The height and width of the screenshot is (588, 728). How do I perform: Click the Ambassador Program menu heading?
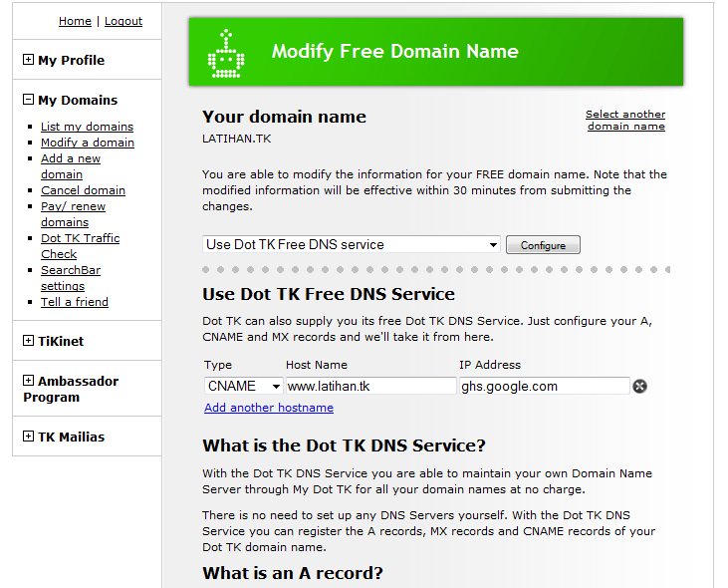click(x=71, y=389)
